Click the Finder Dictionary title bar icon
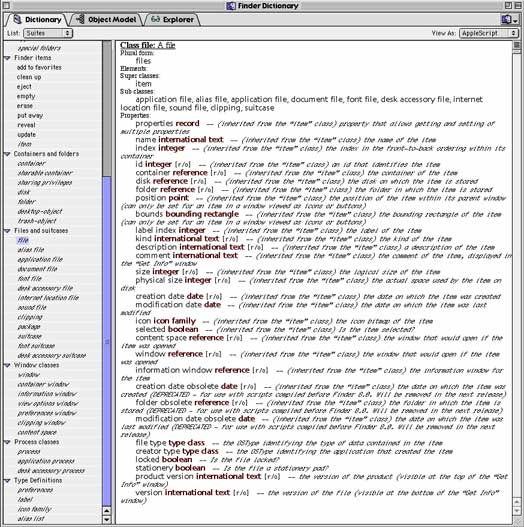This screenshot has width=524, height=527. pos(231,5)
